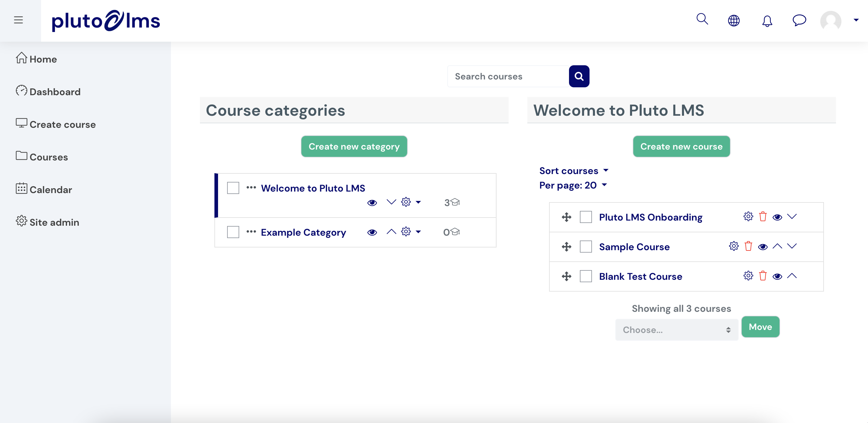Screen dimensions: 868x423
Task: Grab the move handle for Blank Test Course
Action: tap(566, 276)
